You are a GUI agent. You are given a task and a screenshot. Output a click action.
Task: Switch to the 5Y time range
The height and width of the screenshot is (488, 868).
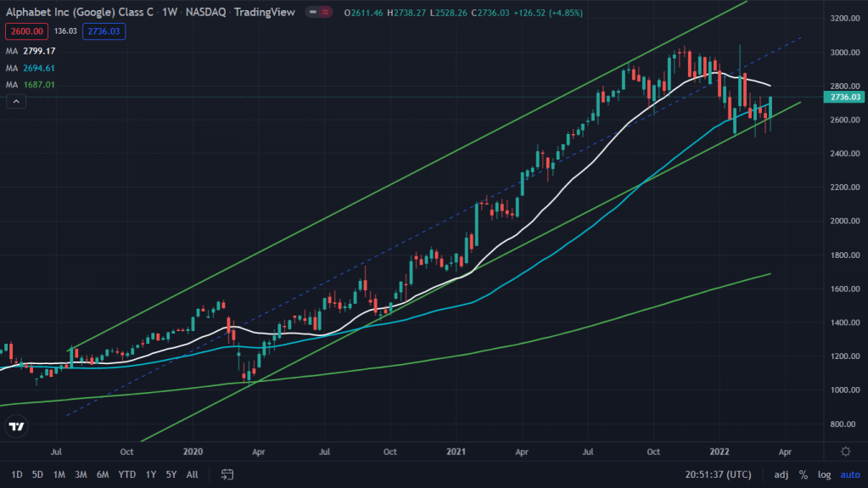[171, 474]
